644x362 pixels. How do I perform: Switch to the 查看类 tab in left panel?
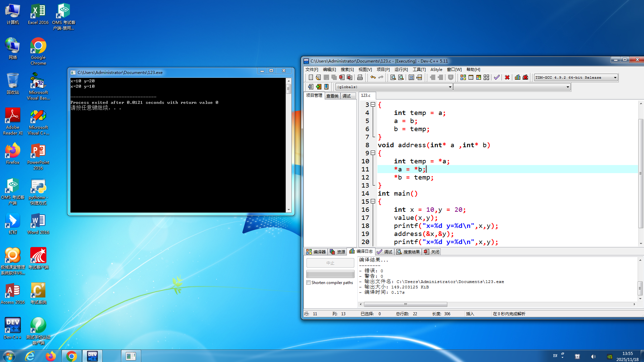tap(332, 96)
